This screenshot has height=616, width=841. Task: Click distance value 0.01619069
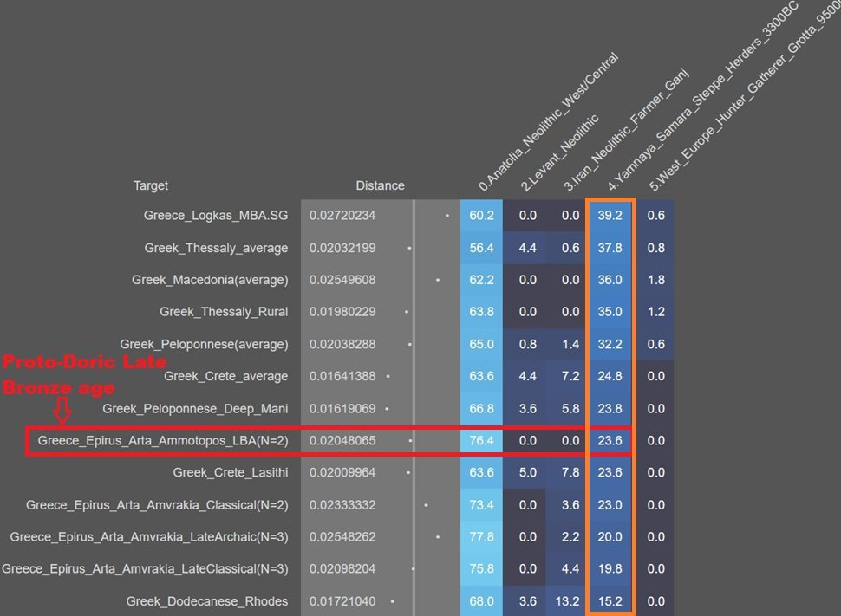[342, 409]
